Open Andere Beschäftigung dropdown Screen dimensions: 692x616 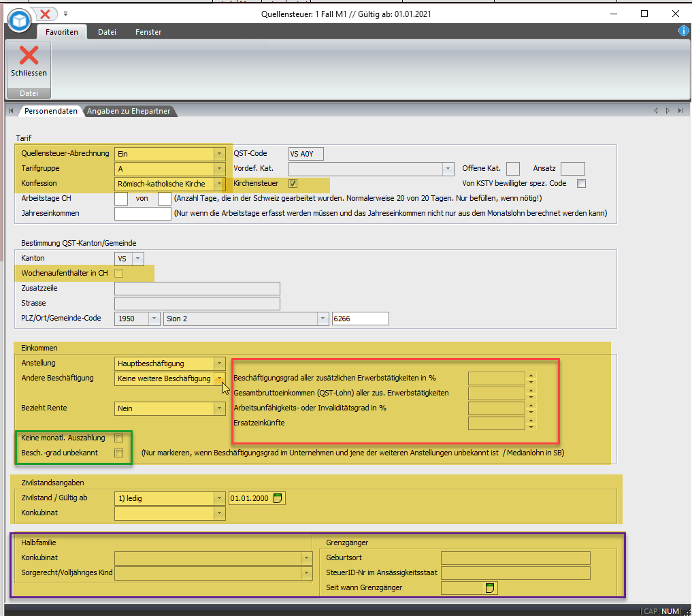click(x=219, y=378)
